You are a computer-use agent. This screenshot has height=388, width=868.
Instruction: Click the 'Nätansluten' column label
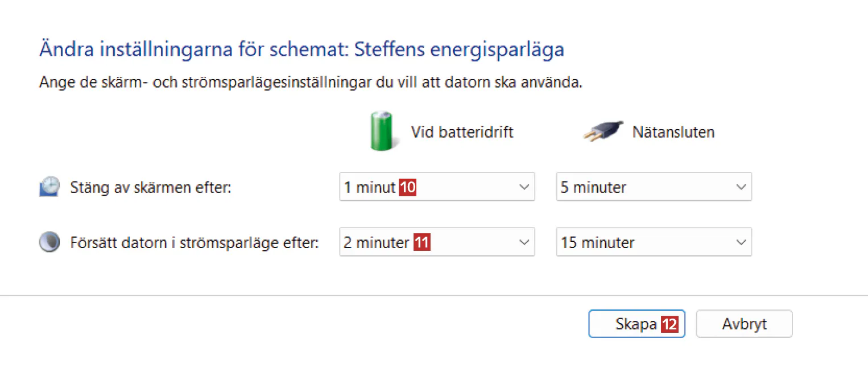(x=673, y=133)
